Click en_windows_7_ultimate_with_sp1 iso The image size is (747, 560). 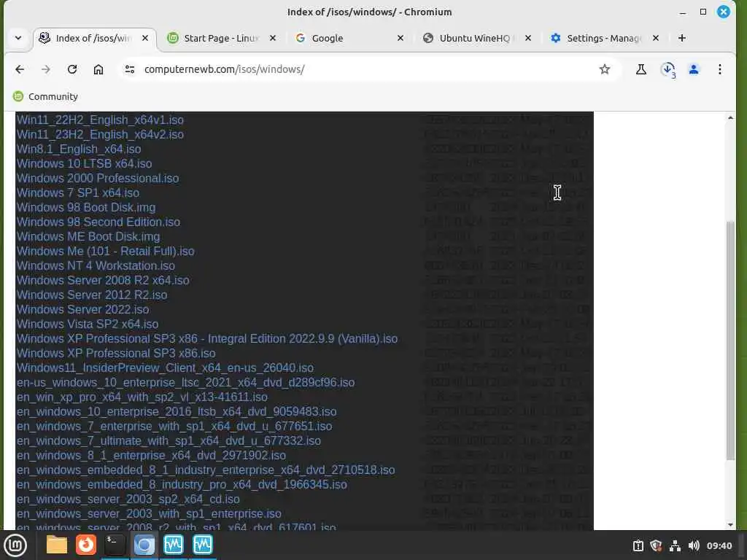tap(169, 441)
